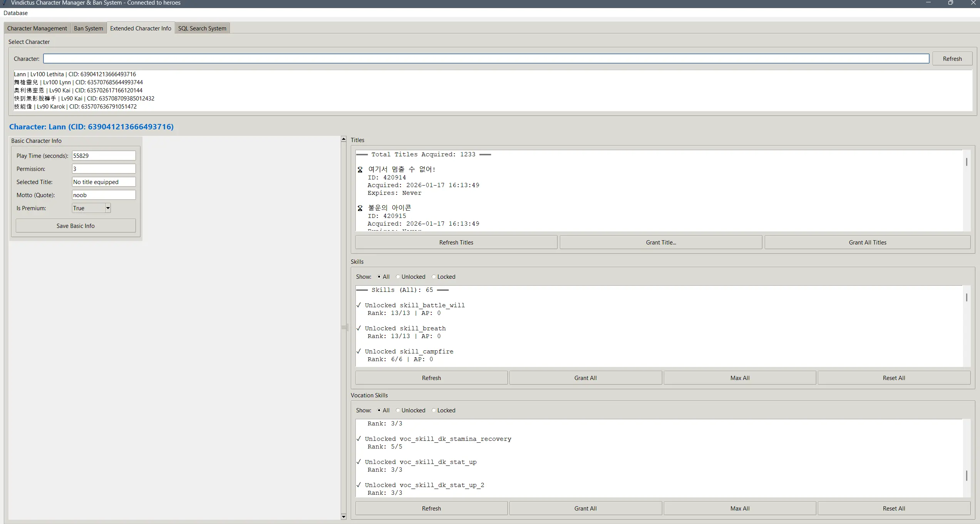980x524 pixels.
Task: Click Max All in the Vocation Skills section
Action: 740,509
